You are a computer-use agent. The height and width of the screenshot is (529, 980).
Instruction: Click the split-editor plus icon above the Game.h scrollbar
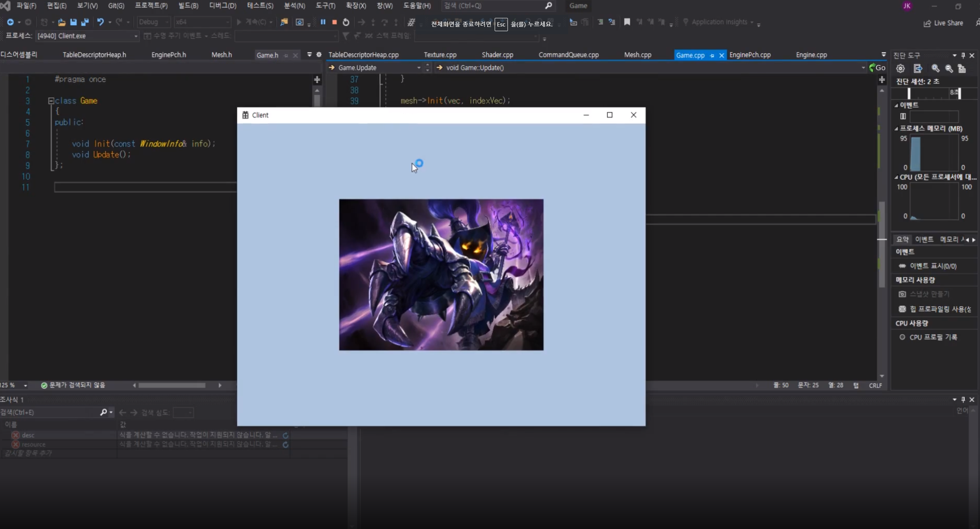(317, 80)
